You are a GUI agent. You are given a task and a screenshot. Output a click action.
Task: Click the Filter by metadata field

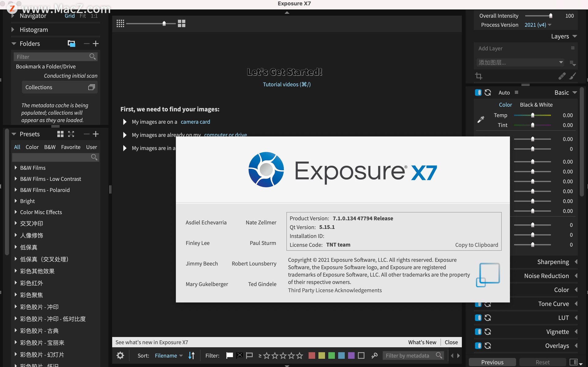tap(413, 355)
